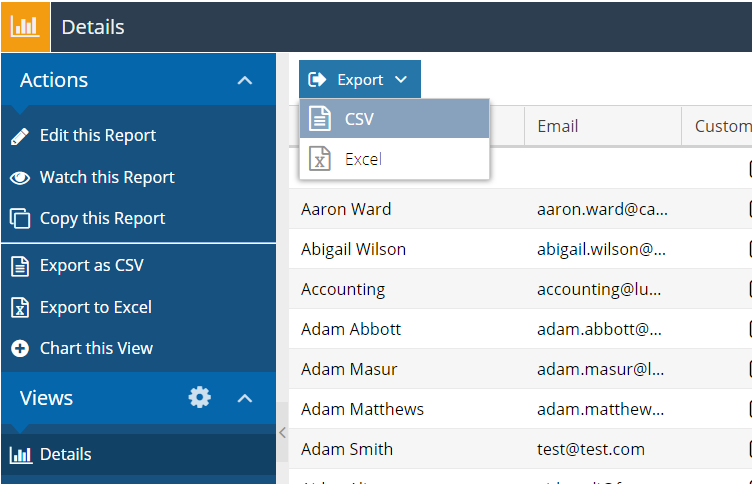
Task: Click the name Aaron Ward
Action: 346,209
